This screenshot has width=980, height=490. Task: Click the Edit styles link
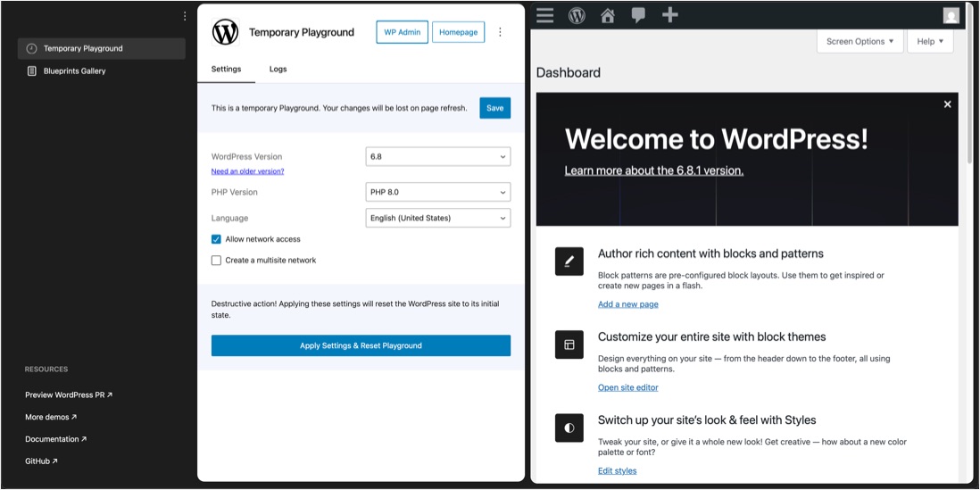(x=618, y=470)
